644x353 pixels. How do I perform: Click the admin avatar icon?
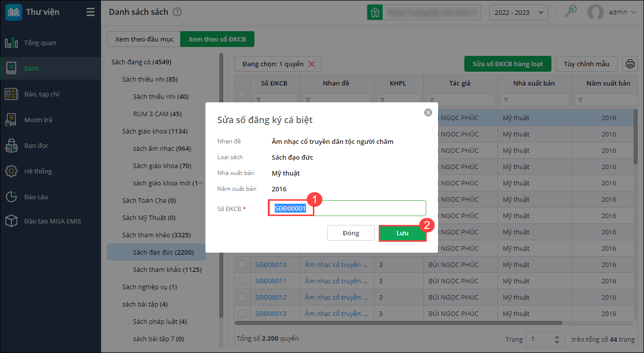(595, 12)
